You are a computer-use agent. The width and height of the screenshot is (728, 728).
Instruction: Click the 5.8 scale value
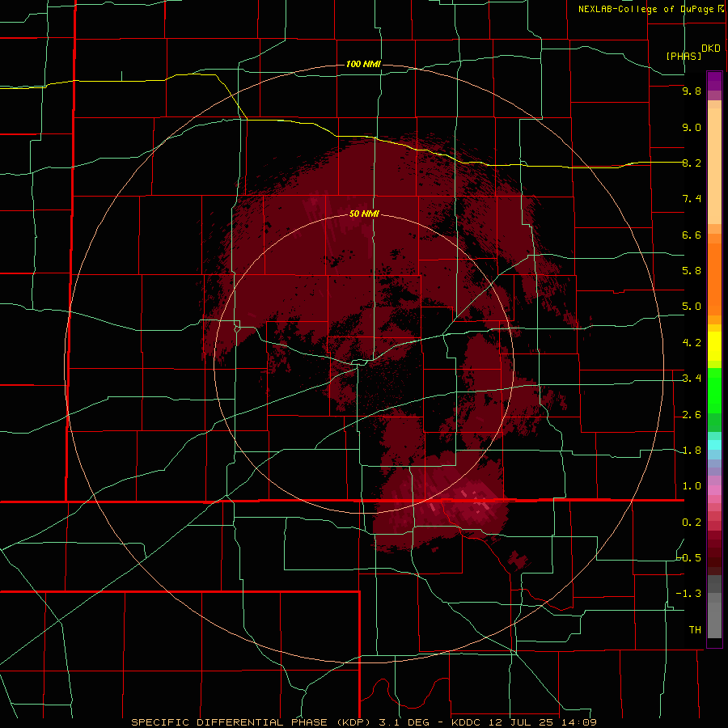692,271
